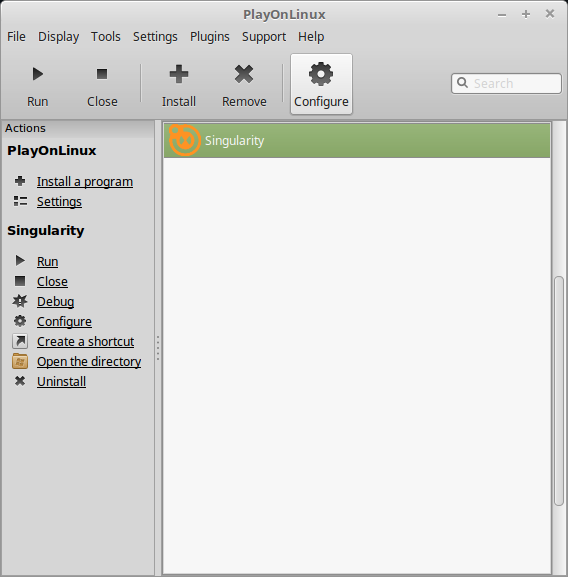Click play triangle icon beside Run link
The height and width of the screenshot is (577, 568).
pyautogui.click(x=20, y=261)
